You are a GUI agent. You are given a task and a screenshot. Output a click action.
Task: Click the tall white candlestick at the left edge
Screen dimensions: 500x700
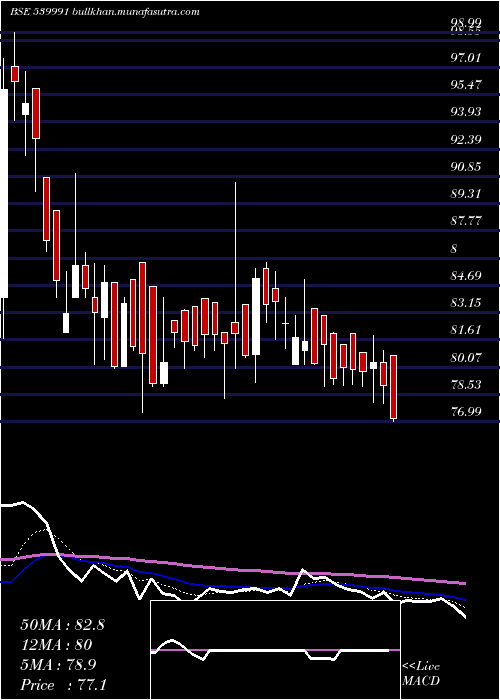4,193
